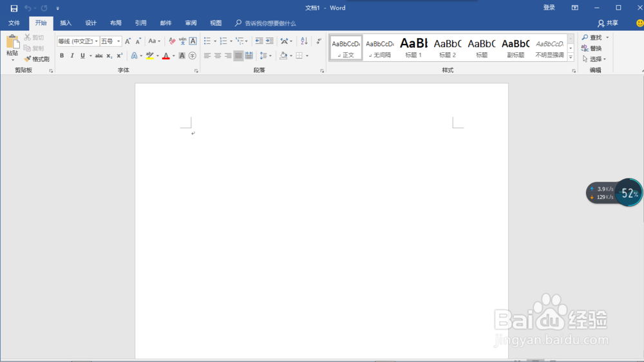Apply the 标题 2 heading style

point(448,48)
